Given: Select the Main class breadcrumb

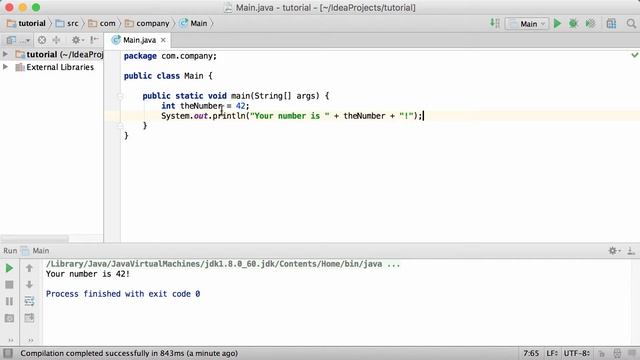Looking at the screenshot, I should [x=193, y=23].
